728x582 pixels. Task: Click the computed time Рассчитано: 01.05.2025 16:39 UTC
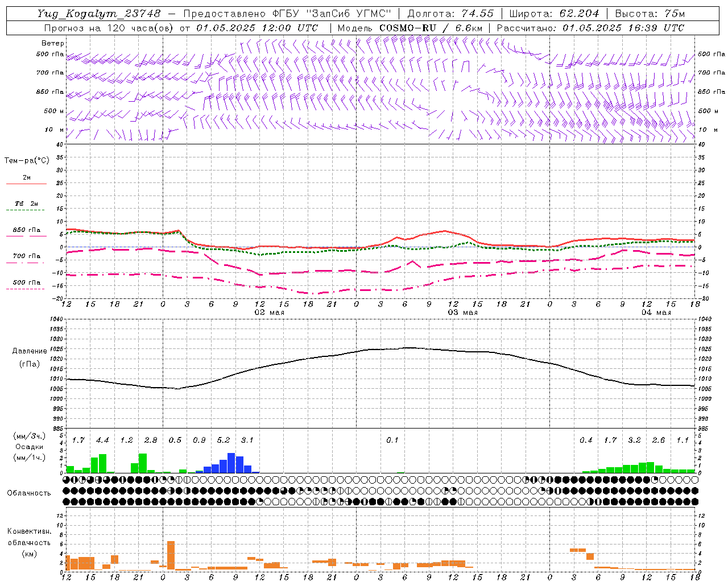(590, 28)
